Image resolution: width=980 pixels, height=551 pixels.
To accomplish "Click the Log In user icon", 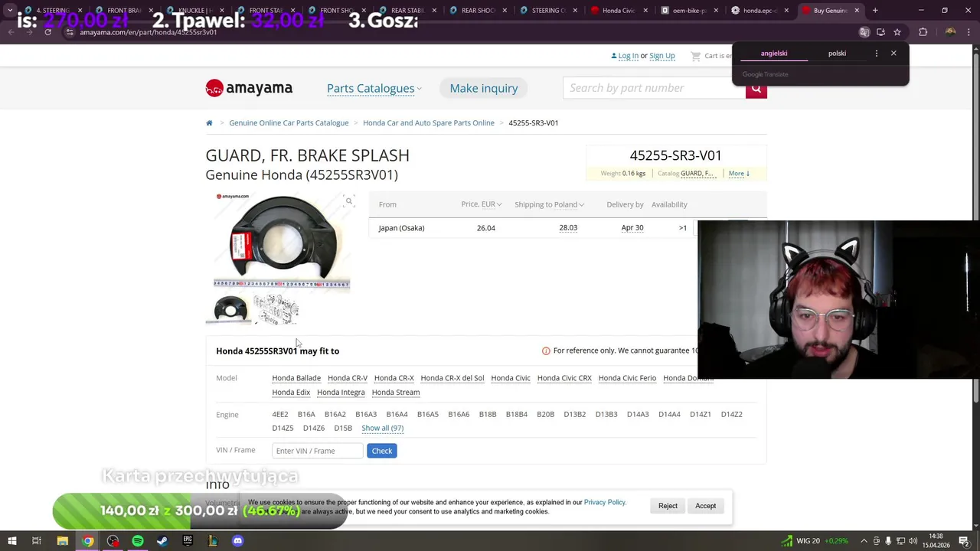I will point(614,56).
